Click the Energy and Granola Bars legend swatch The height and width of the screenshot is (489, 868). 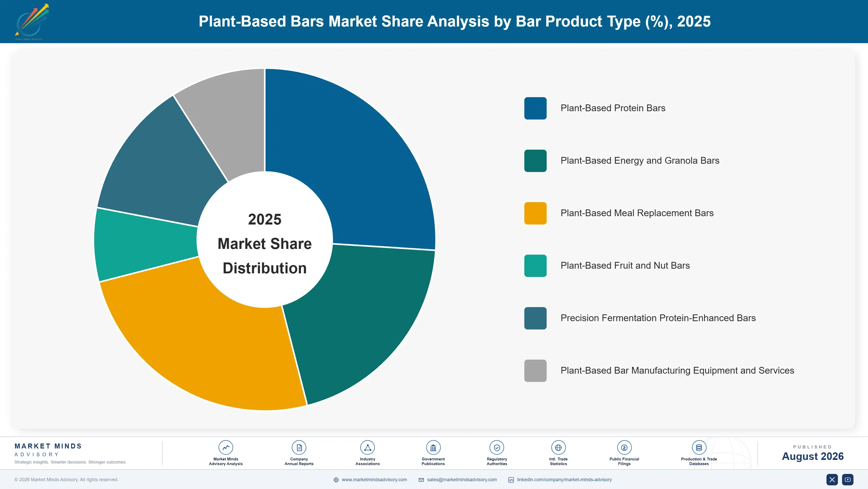tap(535, 161)
